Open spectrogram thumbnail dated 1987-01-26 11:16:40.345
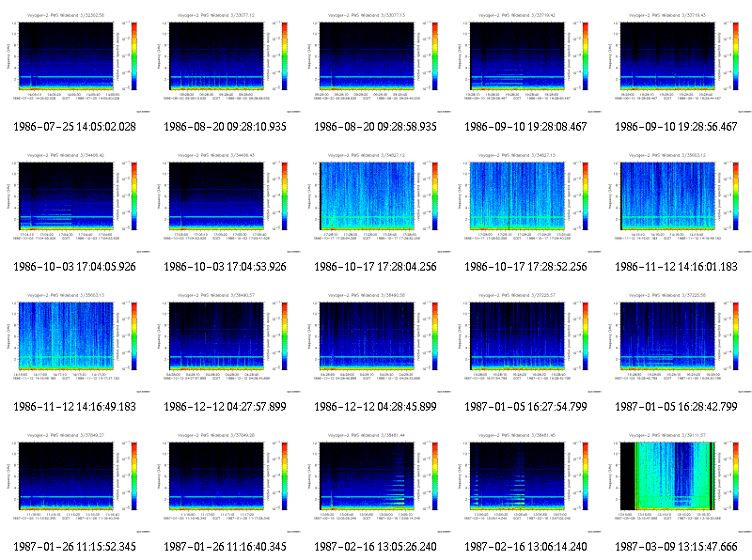The image size is (752, 560). (x=226, y=482)
